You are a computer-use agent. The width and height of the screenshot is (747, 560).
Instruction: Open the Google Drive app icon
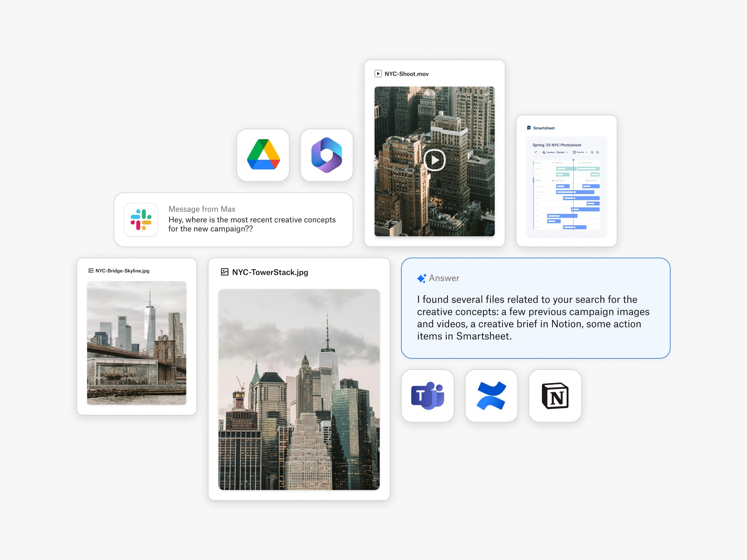263,155
